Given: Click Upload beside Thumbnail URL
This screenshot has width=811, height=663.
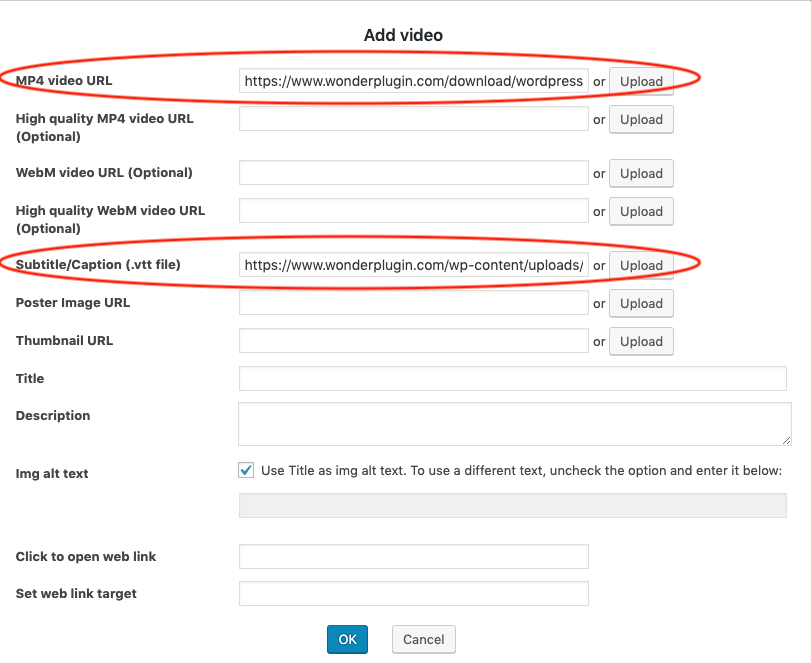Looking at the screenshot, I should (x=641, y=341).
